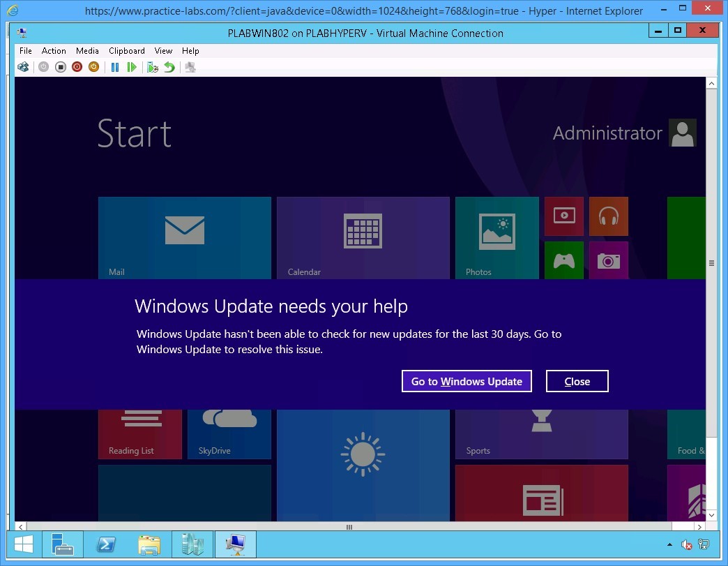
Task: Click the muted speaker icon in the system tray
Action: coord(686,545)
